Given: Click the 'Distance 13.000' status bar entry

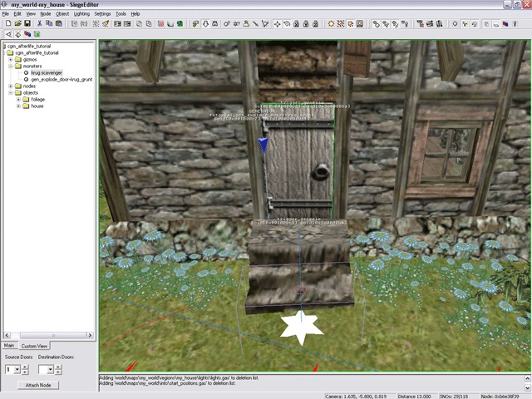Looking at the screenshot, I should 414,396.
